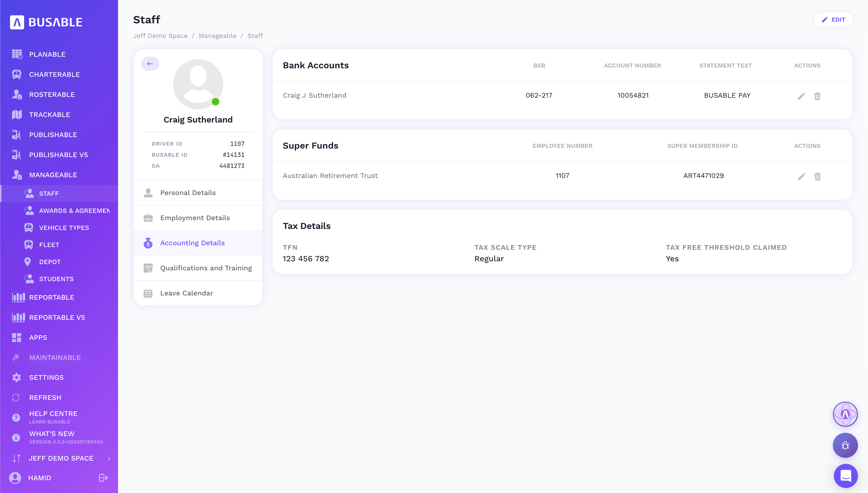Open Trackable in sidebar
Screen dimensions: 868x493
[x=59, y=114]
